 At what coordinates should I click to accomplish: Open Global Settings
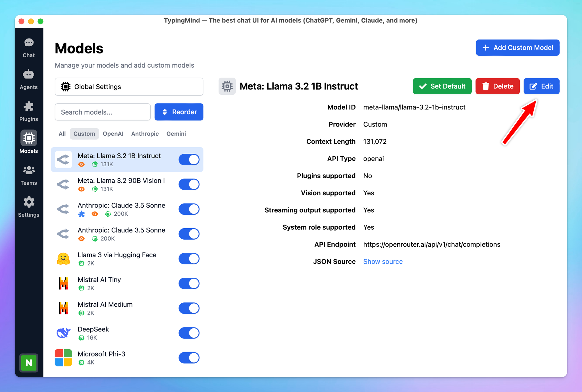point(129,86)
